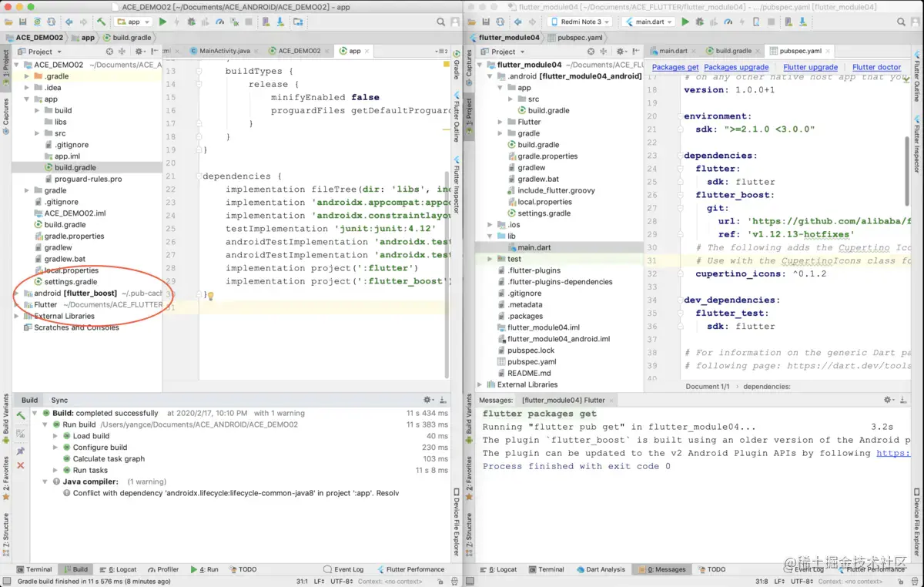The image size is (924, 587).
Task: Toggle Flutter Performance in ACE_DEMO02 bottom bar
Action: 410,569
